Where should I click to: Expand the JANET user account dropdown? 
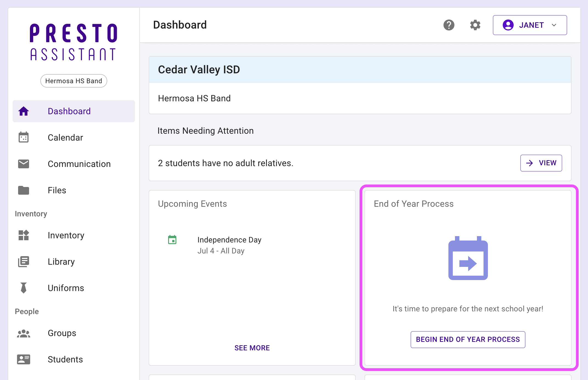(530, 25)
